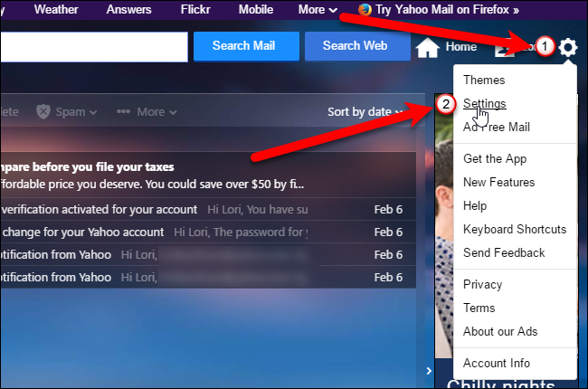This screenshot has height=389, width=588.
Task: Go to Home link in header
Action: pyautogui.click(x=460, y=47)
